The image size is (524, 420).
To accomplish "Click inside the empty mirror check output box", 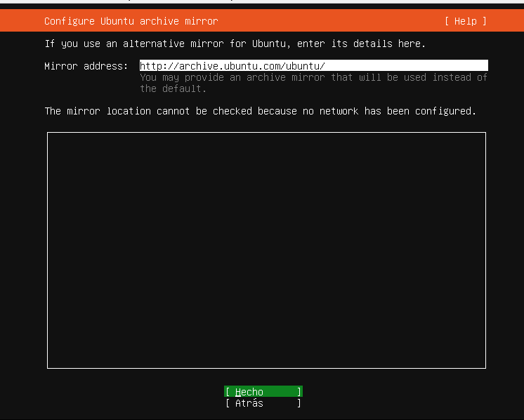I will [266, 249].
